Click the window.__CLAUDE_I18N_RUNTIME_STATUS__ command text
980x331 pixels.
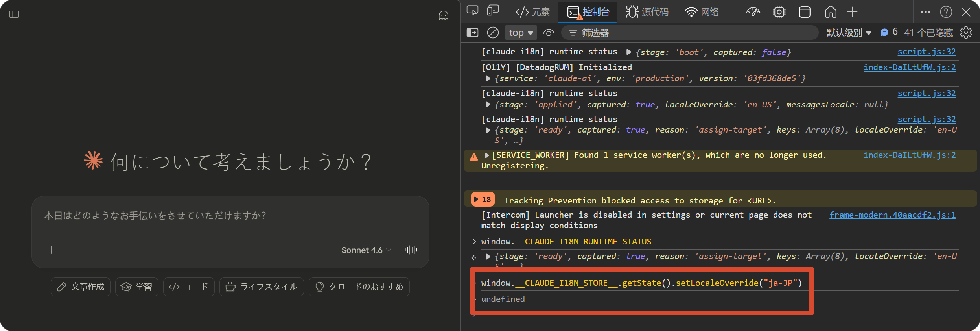(571, 242)
